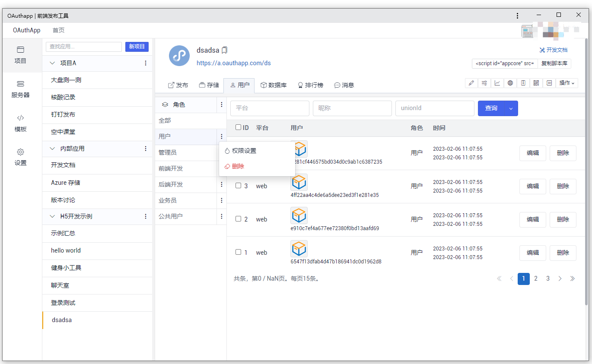This screenshot has width=592, height=364.
Task: Open the 模板 sidebar section
Action: tap(20, 123)
